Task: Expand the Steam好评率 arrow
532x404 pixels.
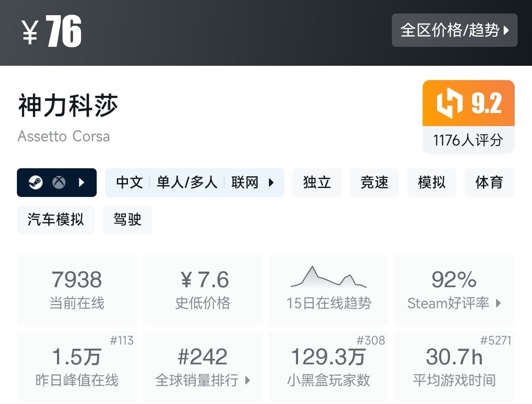Action: pyautogui.click(x=499, y=303)
